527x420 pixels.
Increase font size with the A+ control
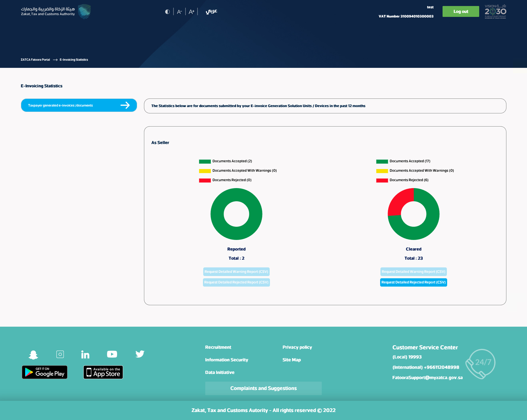coord(191,11)
